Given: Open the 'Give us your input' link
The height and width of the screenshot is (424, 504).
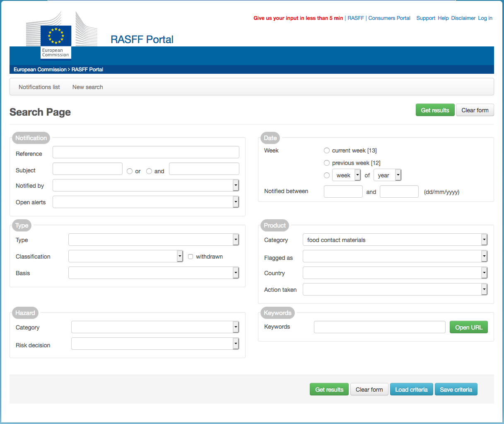Looking at the screenshot, I should pyautogui.click(x=298, y=18).
